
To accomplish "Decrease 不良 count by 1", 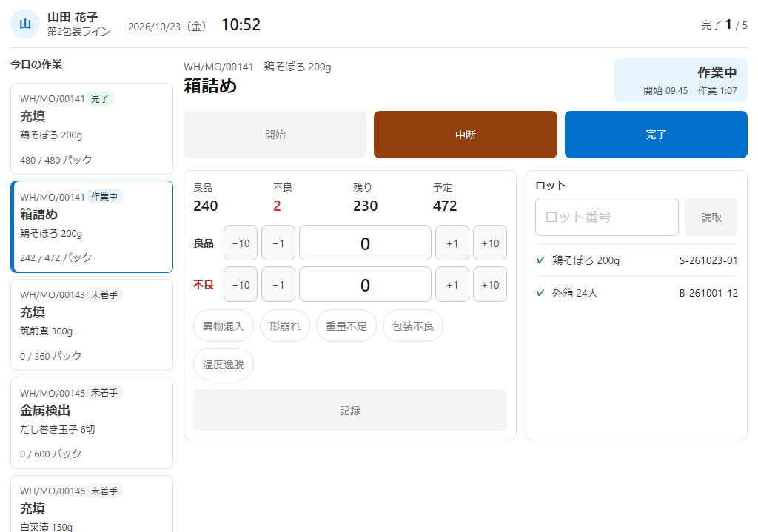I will (x=278, y=285).
